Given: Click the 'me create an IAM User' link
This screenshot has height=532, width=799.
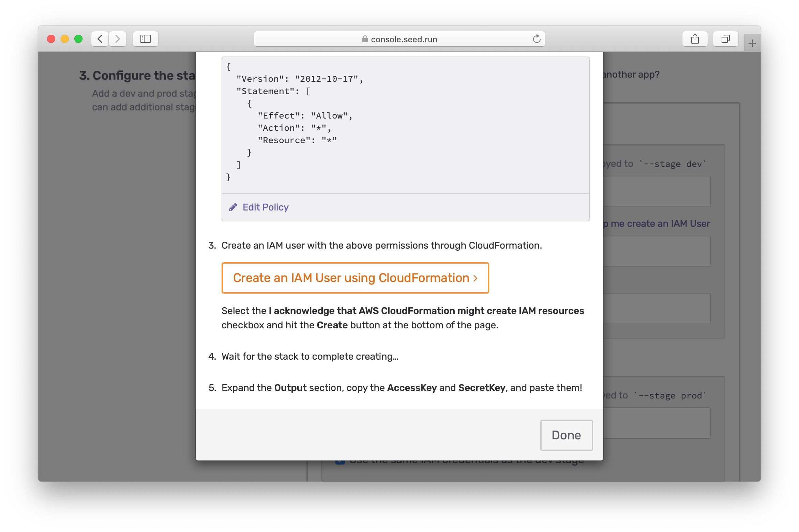Looking at the screenshot, I should (x=660, y=223).
